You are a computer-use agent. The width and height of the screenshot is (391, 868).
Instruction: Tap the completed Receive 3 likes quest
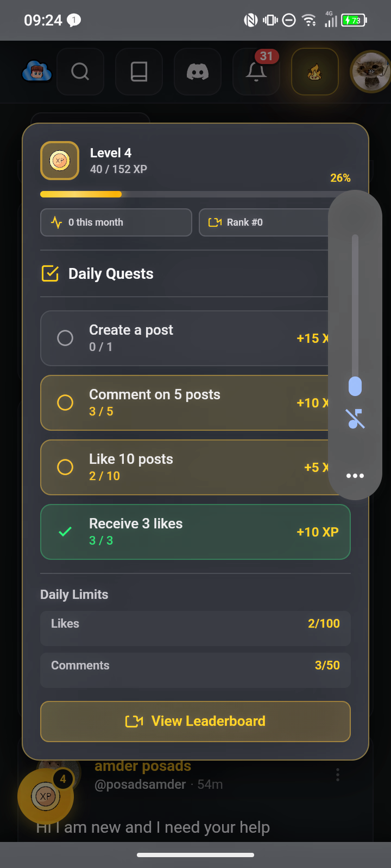pos(195,532)
